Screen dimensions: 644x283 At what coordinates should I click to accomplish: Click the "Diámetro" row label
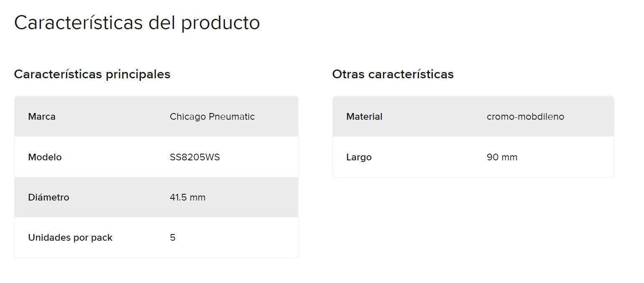point(49,197)
